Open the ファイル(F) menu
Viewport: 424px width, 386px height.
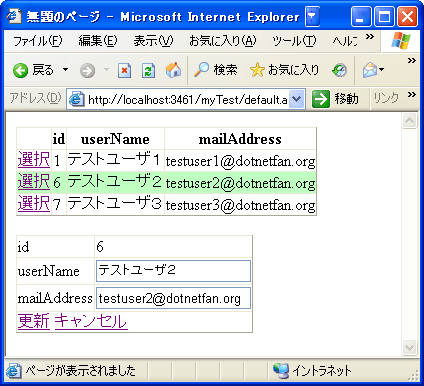(38, 41)
